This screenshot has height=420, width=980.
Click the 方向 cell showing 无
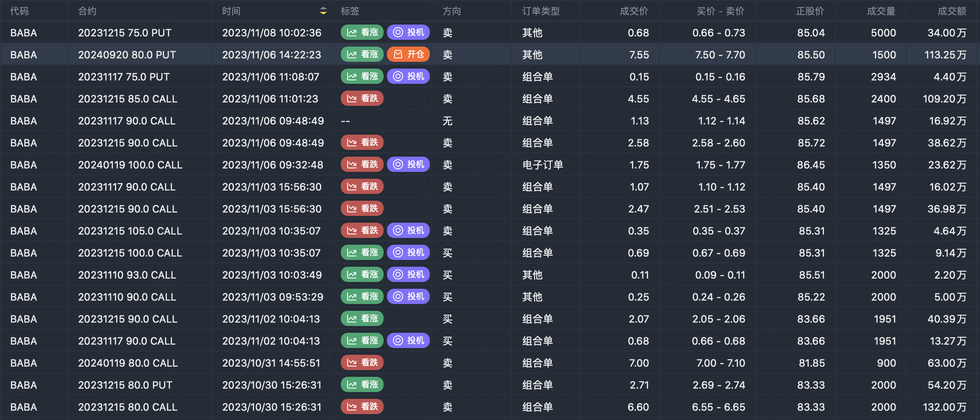448,121
